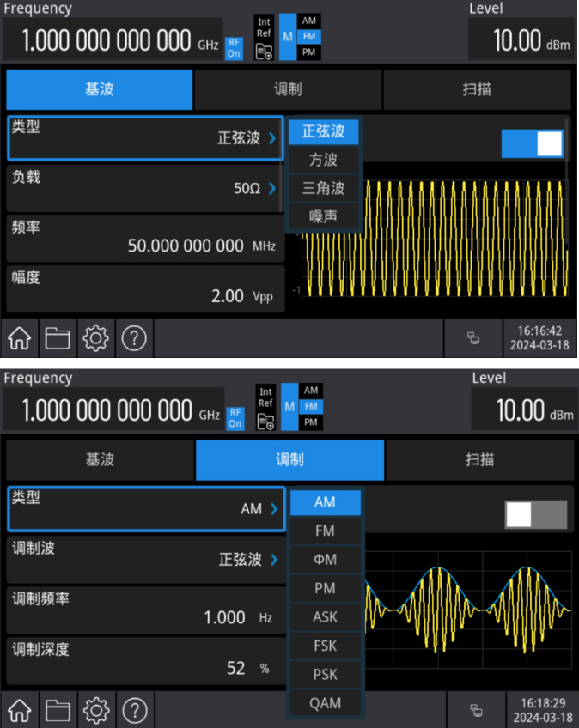Turn off the enabled blue 基波 output switch

533,143
